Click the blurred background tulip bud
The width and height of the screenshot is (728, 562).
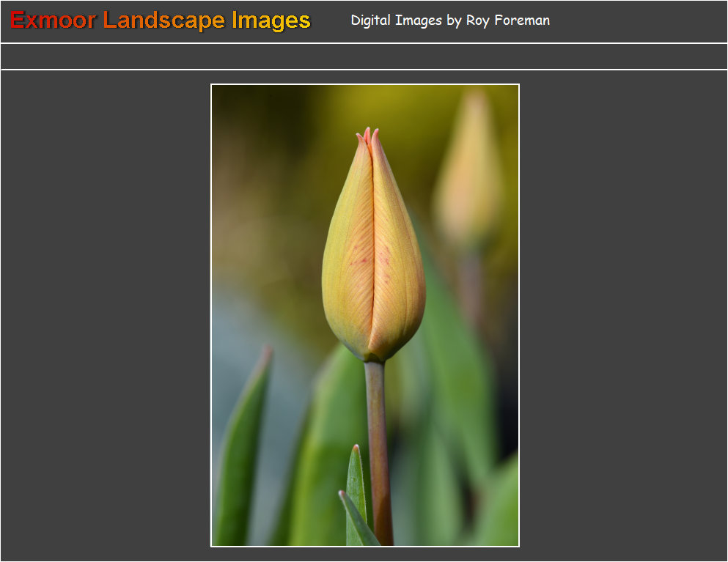[469, 169]
